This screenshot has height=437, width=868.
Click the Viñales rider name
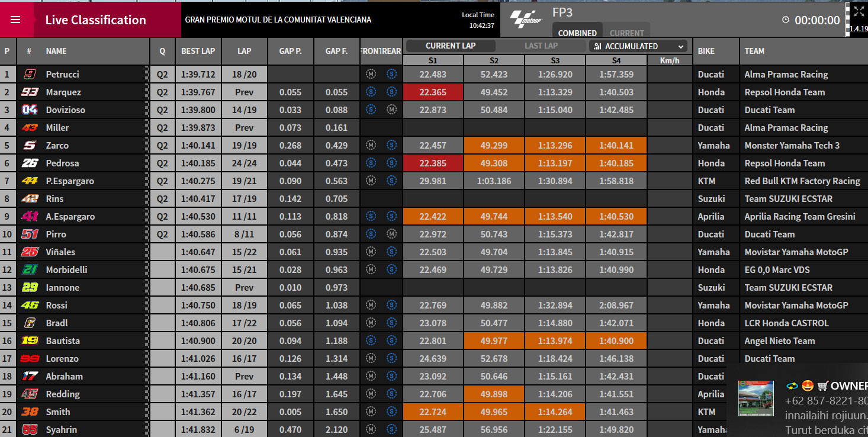(60, 252)
